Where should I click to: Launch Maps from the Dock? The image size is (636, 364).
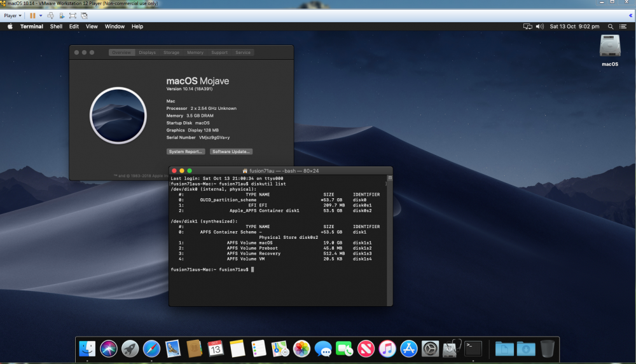pos(280,349)
